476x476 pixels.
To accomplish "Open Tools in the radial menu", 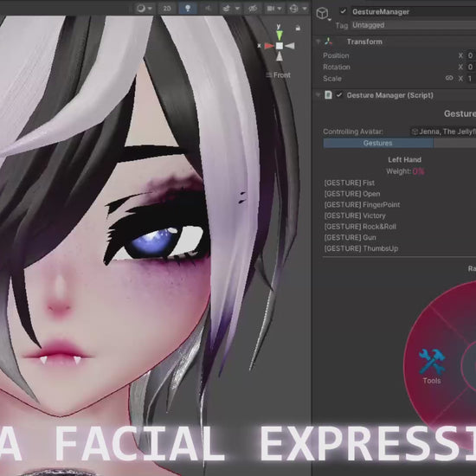I will coord(432,366).
